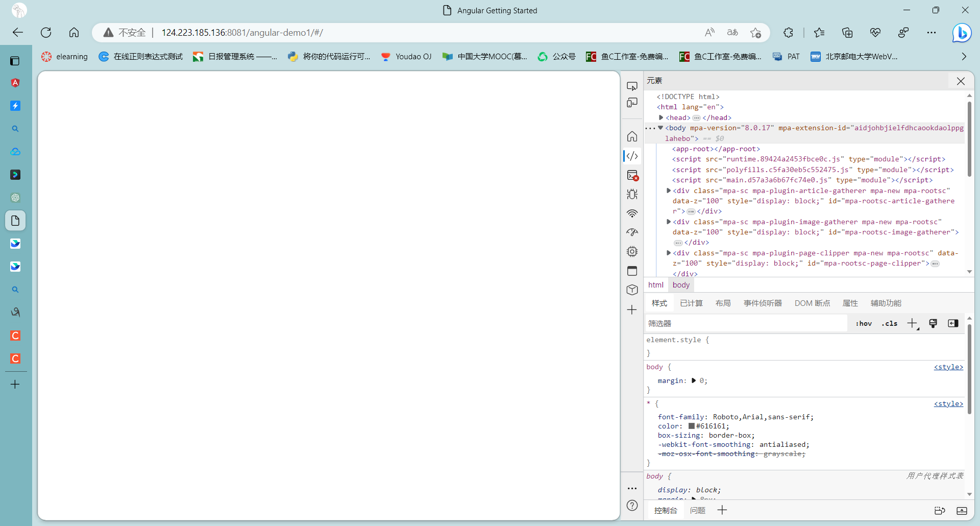The height and width of the screenshot is (526, 980).
Task: Expand mpa-plugin-page-clipper div node
Action: tap(669, 253)
